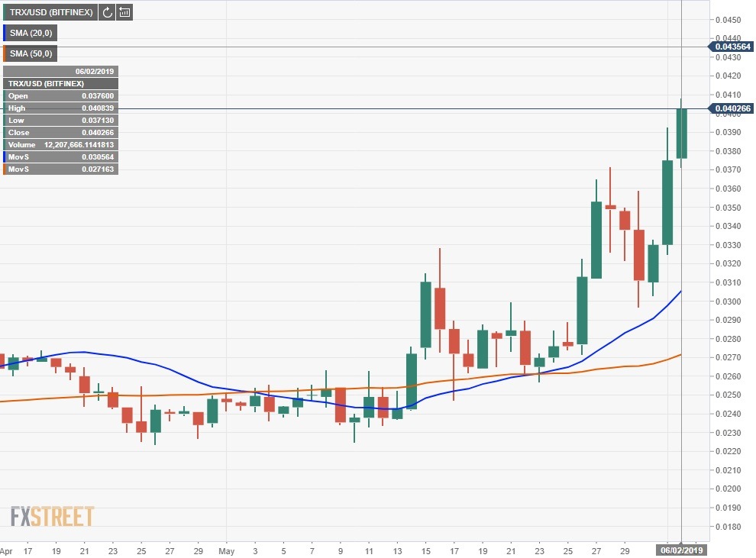This screenshot has height=558, width=756.
Task: Click the 0.040266 current price tag
Action: [733, 108]
